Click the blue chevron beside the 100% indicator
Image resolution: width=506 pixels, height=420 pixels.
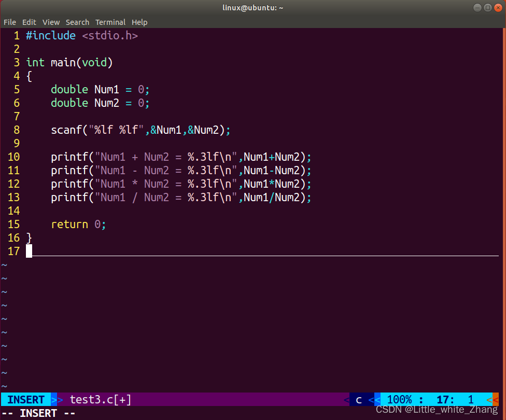coord(374,399)
